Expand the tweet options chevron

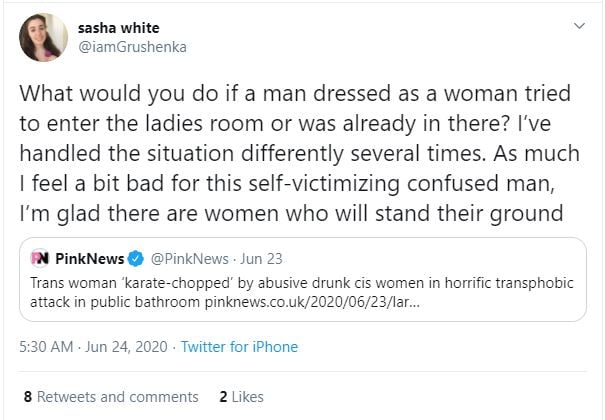[577, 27]
